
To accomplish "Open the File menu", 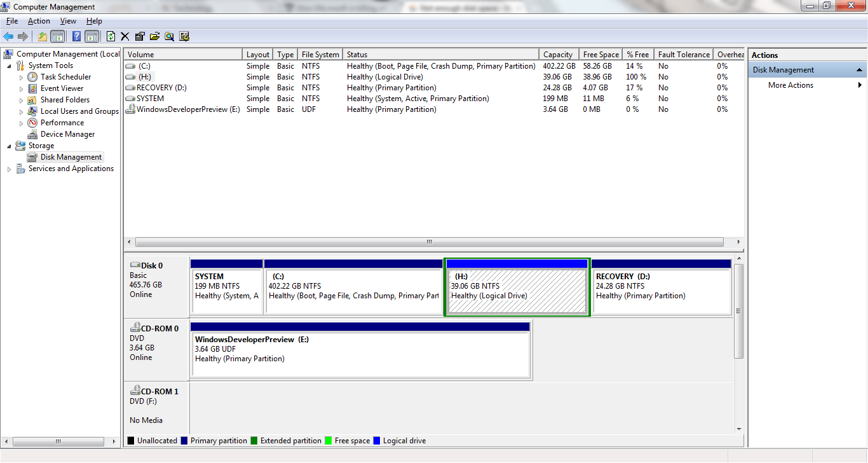I will tap(11, 21).
